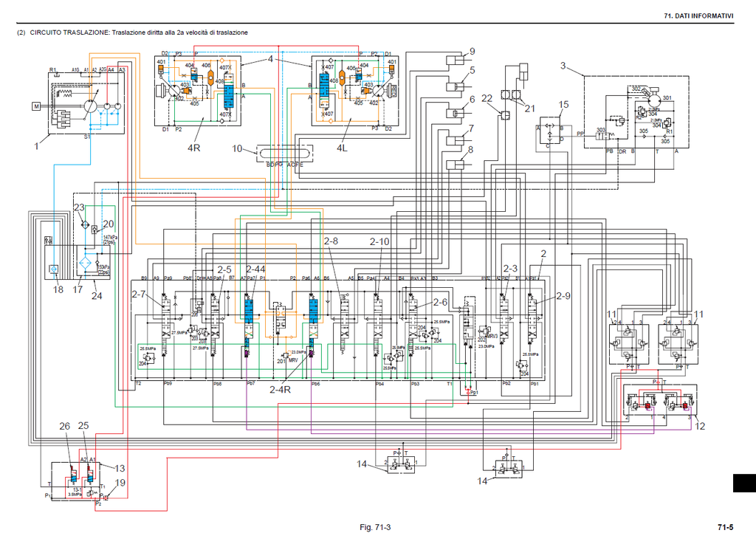Click the port label "Pp1" near red line
Image resolution: width=756 pixels, height=547 pixels.
tap(473, 393)
